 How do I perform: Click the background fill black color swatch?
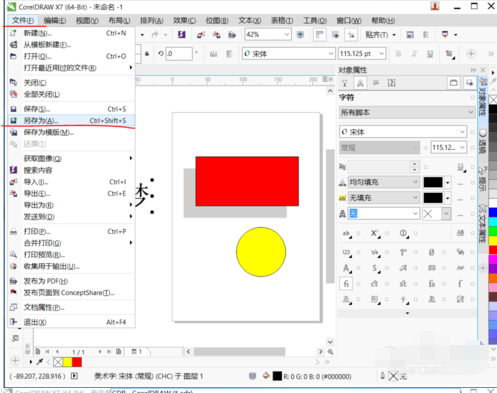[x=433, y=198]
